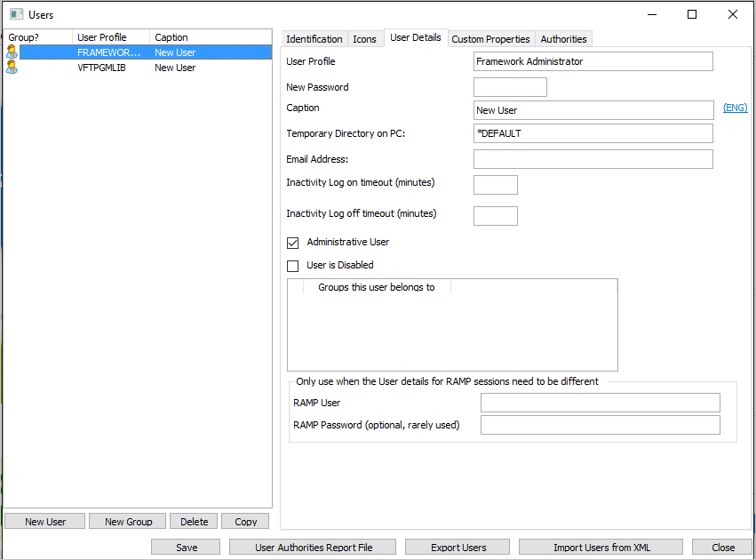This screenshot has height=560, width=756.
Task: Click the Caption column header in the user list
Action: point(211,37)
